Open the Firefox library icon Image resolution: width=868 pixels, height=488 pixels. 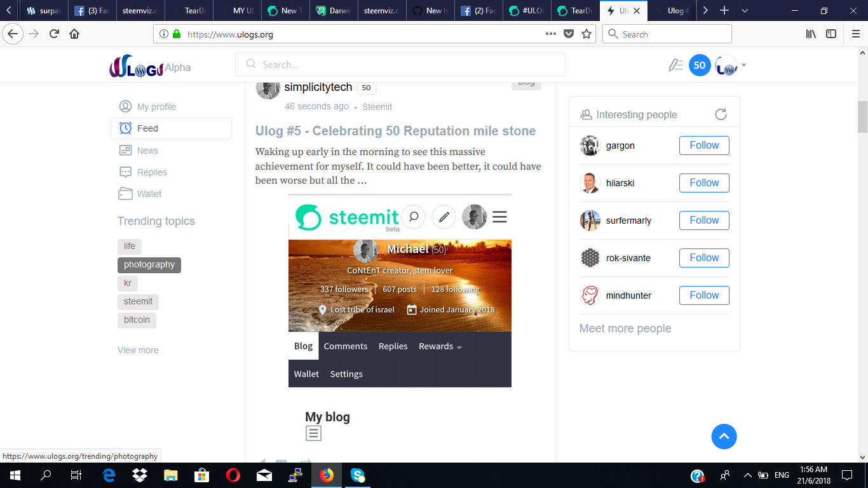tap(811, 34)
